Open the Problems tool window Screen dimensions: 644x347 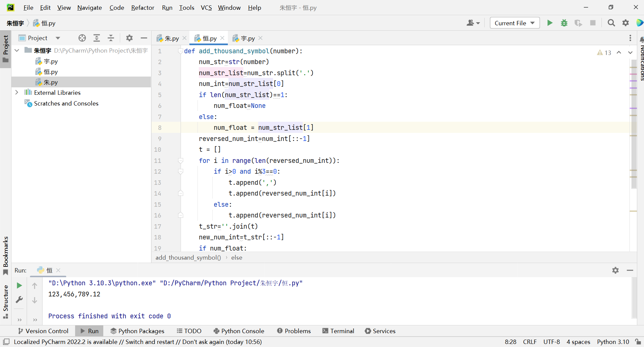point(294,331)
